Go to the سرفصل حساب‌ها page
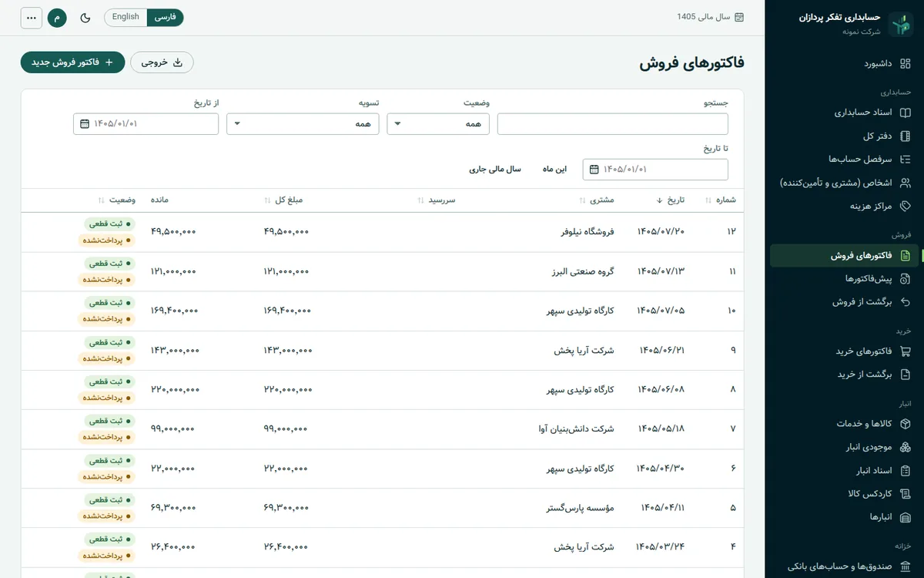 tap(844, 159)
